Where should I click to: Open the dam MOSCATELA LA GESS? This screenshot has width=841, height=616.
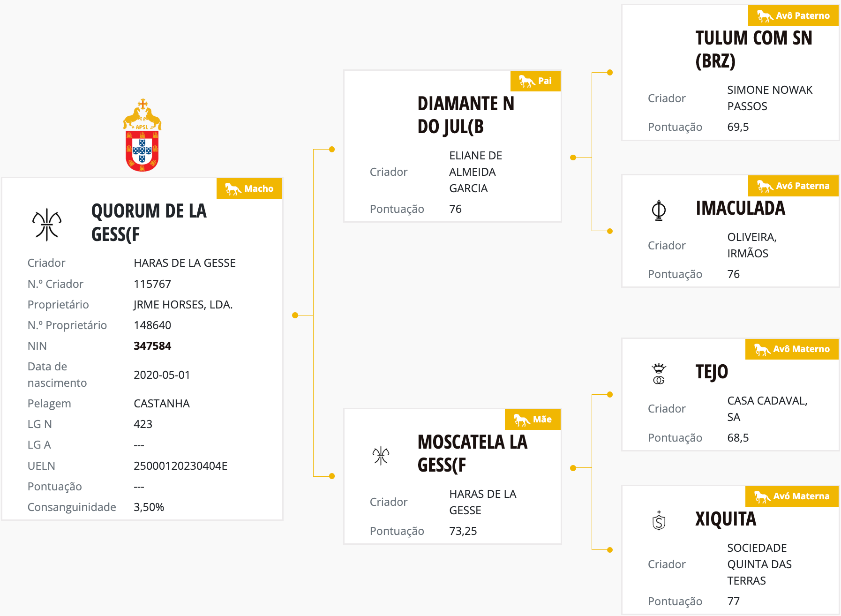tap(472, 453)
